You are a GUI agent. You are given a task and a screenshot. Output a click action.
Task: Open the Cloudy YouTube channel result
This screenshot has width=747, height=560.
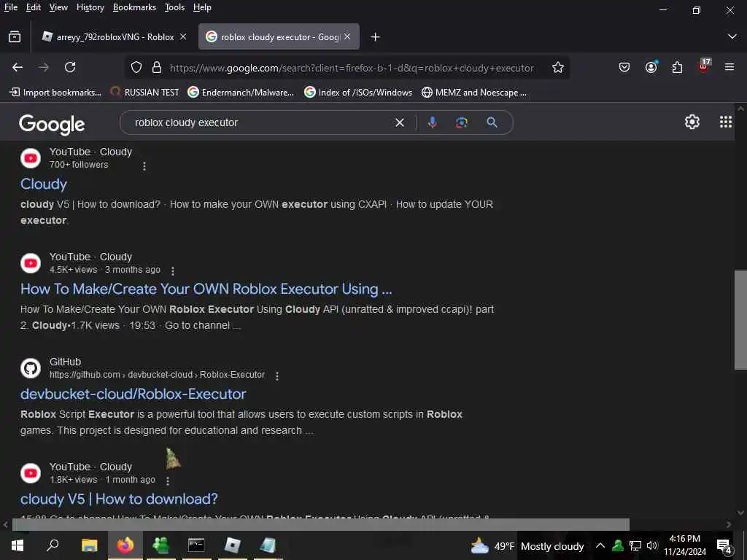pos(43,184)
